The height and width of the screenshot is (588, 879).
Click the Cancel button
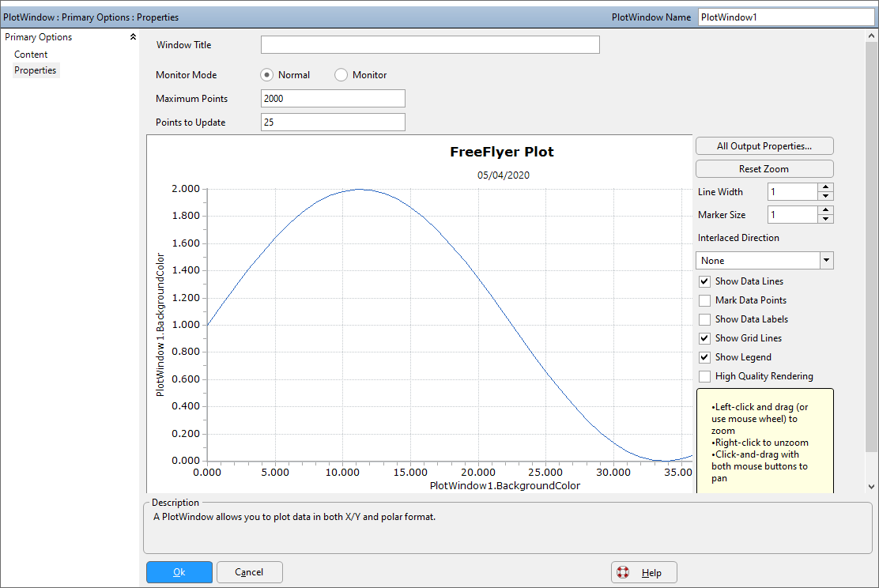click(250, 572)
